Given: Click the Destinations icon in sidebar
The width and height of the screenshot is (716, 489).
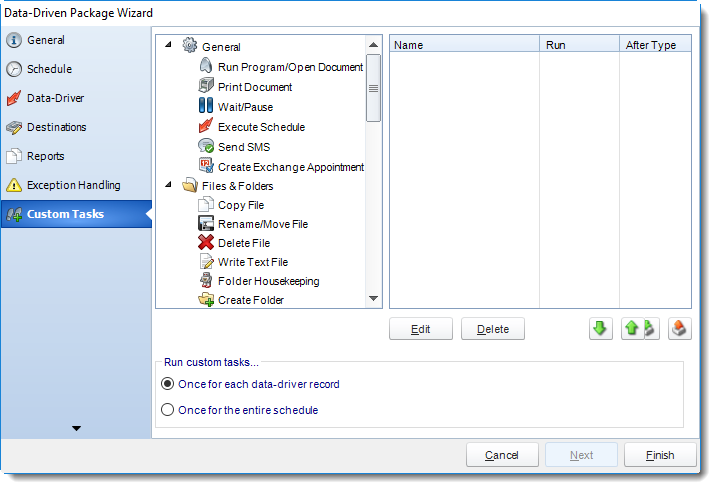Looking at the screenshot, I should point(14,127).
